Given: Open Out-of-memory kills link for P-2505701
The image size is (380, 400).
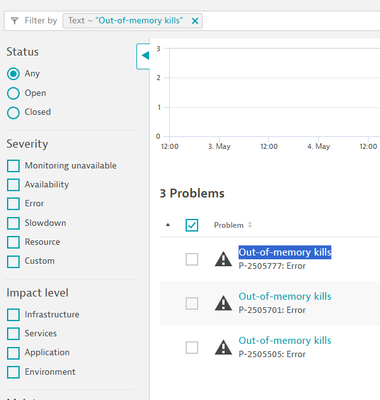Looking at the screenshot, I should pyautogui.click(x=285, y=296).
